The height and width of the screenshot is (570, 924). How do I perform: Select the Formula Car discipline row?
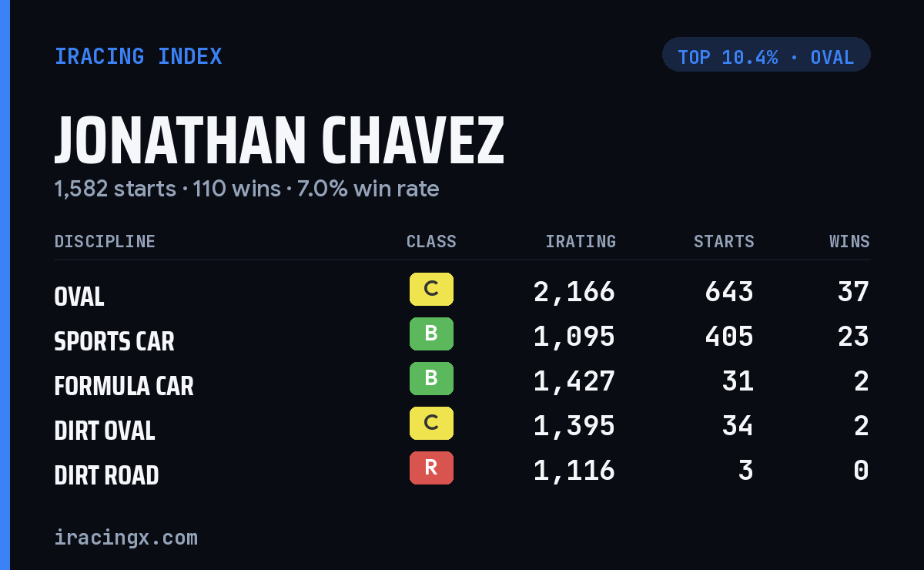(x=462, y=381)
